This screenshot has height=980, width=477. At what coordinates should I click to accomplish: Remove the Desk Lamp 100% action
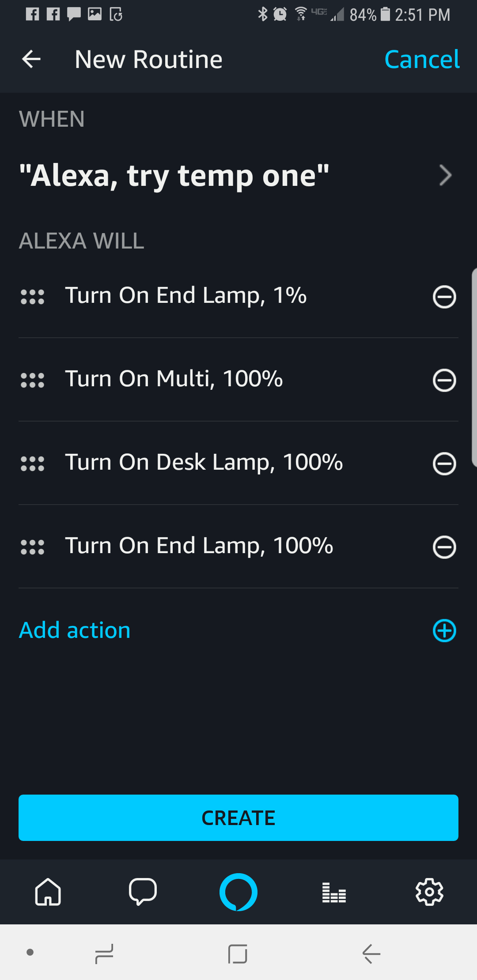pos(444,464)
